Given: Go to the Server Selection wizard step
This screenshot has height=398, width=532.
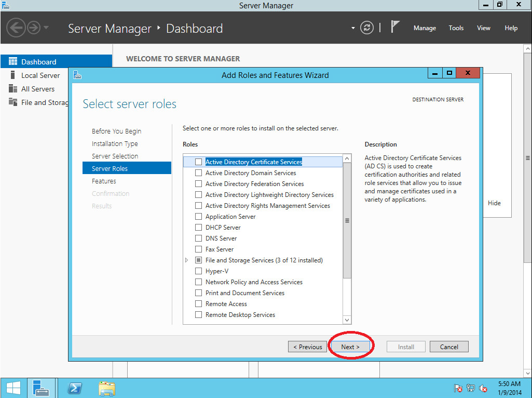Looking at the screenshot, I should [115, 156].
